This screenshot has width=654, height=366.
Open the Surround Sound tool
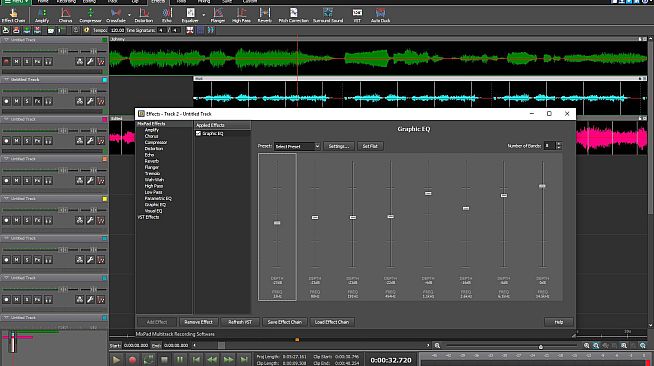tap(328, 15)
